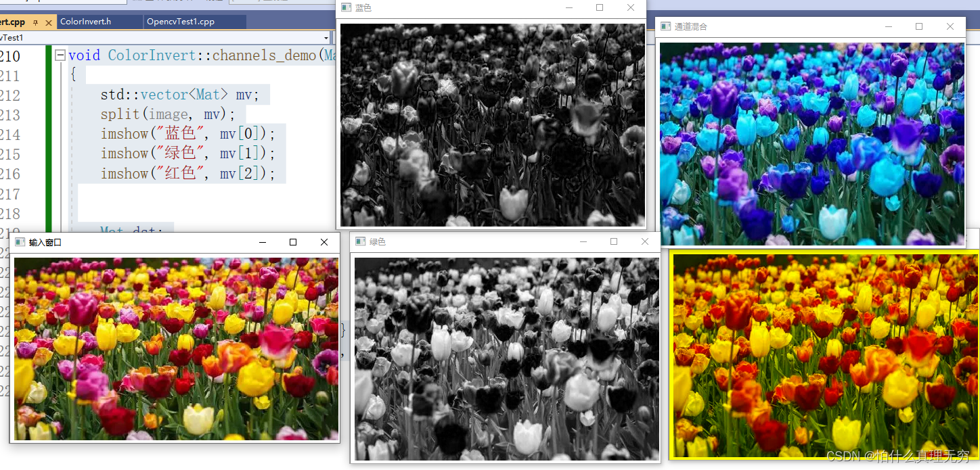The width and height of the screenshot is (980, 470).
Task: Click the 蓝色 window's app icon
Action: (346, 7)
